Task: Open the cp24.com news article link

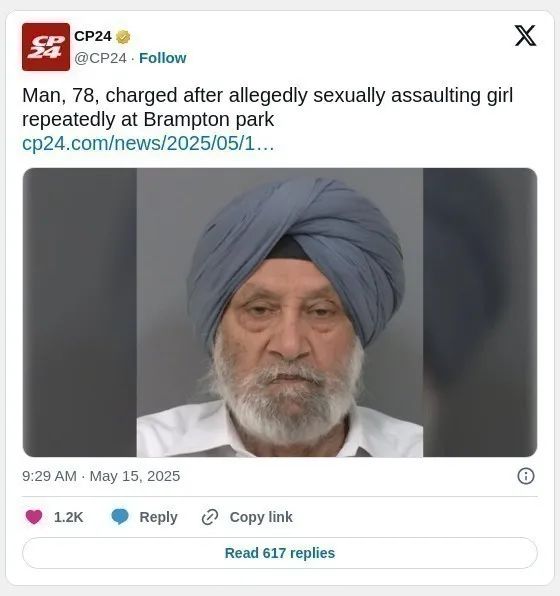Action: [148, 144]
